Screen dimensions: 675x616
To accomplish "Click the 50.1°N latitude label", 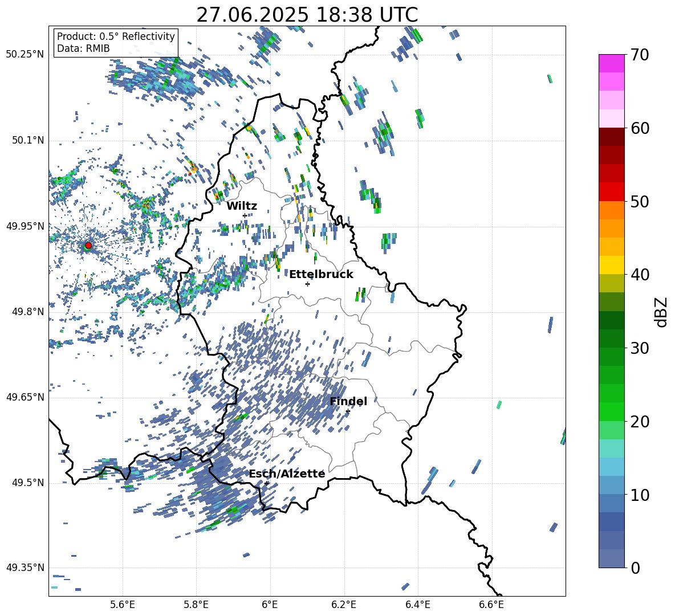I will (x=27, y=140).
